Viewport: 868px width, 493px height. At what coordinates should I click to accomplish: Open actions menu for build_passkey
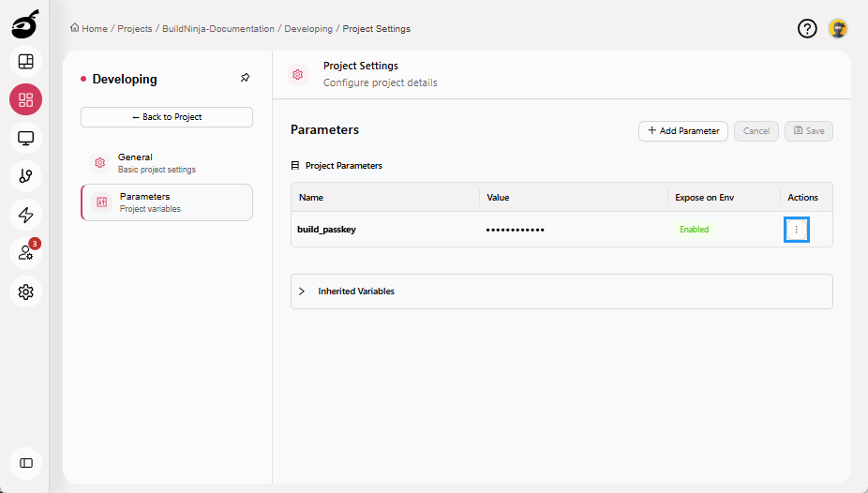[797, 229]
